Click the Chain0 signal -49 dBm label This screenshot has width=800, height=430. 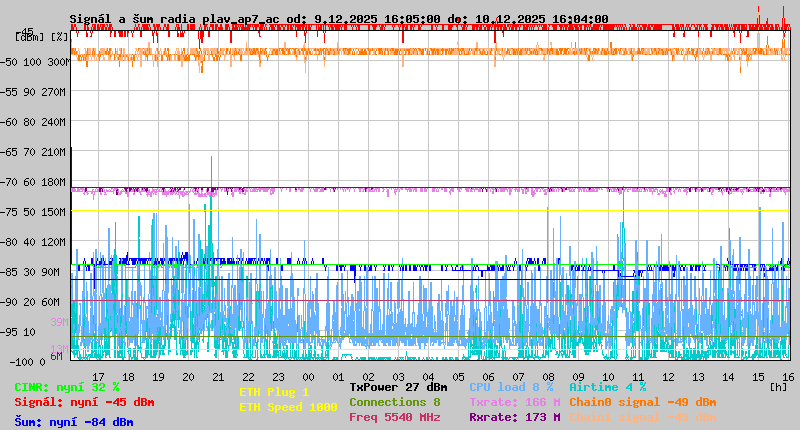(642, 402)
